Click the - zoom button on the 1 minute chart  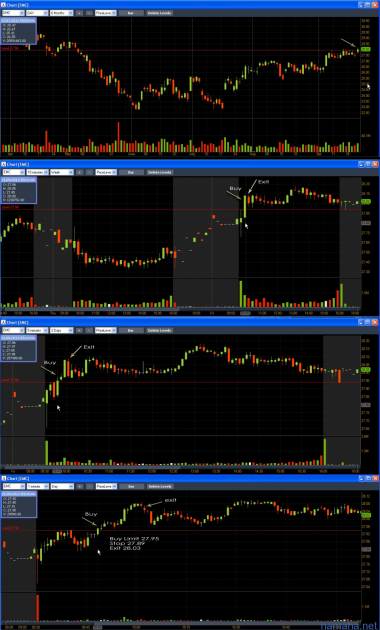click(89, 486)
